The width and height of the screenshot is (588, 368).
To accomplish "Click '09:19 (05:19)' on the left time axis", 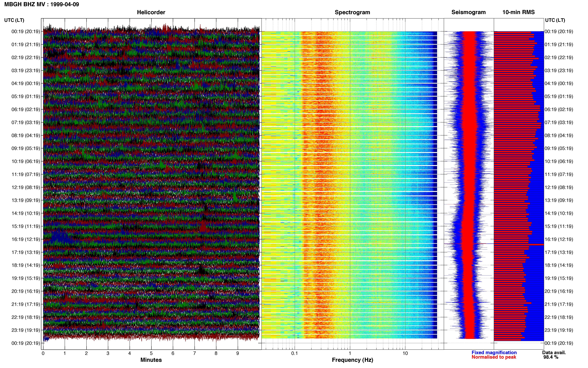I will coord(26,148).
